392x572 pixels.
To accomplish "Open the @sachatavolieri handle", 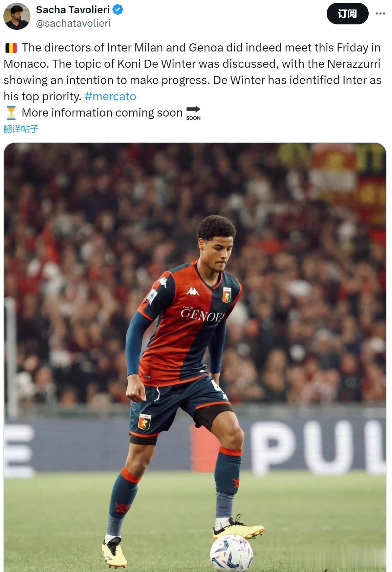I will click(x=73, y=23).
